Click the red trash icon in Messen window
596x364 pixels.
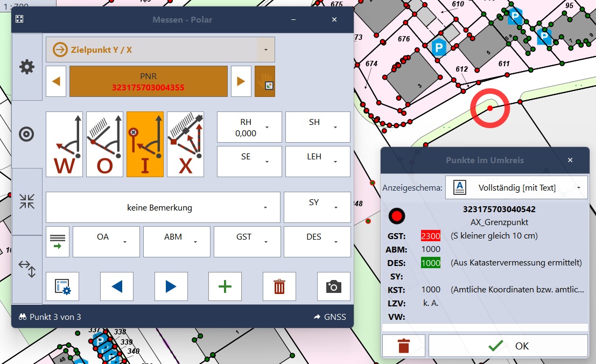click(279, 286)
